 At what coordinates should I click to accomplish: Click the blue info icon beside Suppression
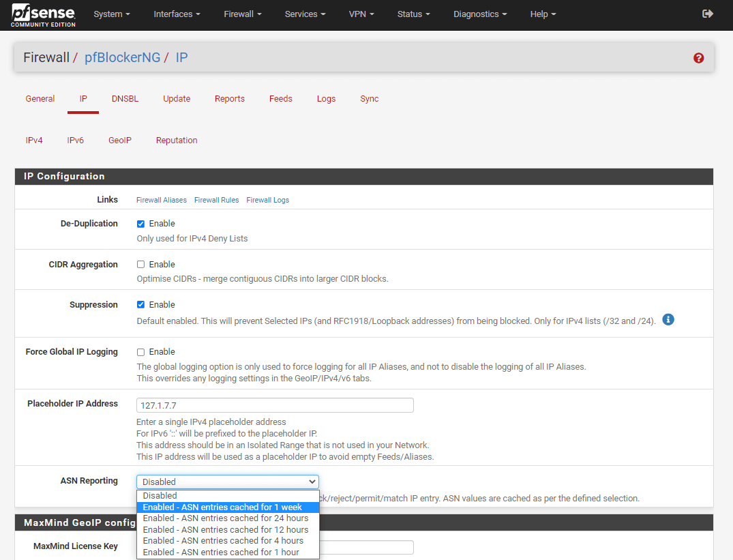click(x=668, y=319)
